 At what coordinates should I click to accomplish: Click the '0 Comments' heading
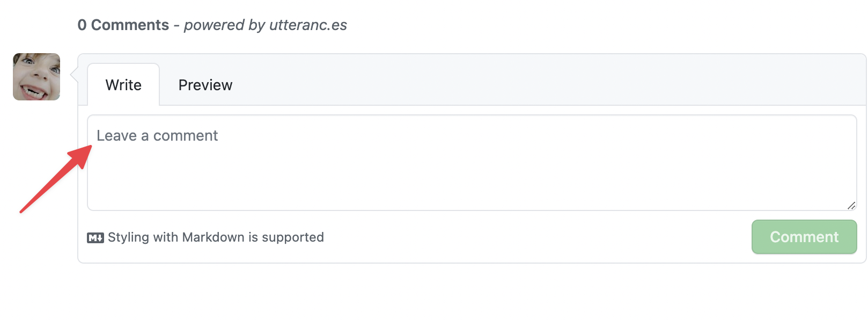123,25
